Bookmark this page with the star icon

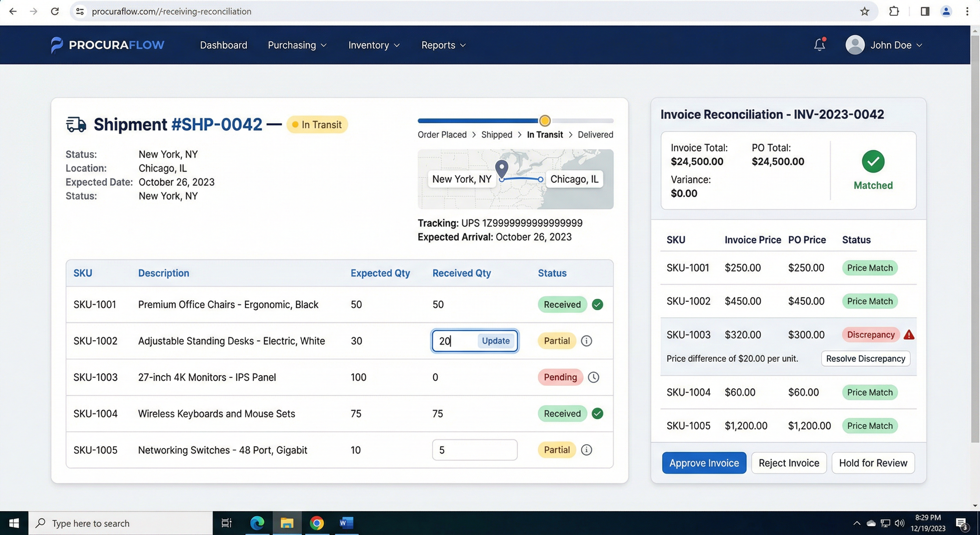point(864,11)
